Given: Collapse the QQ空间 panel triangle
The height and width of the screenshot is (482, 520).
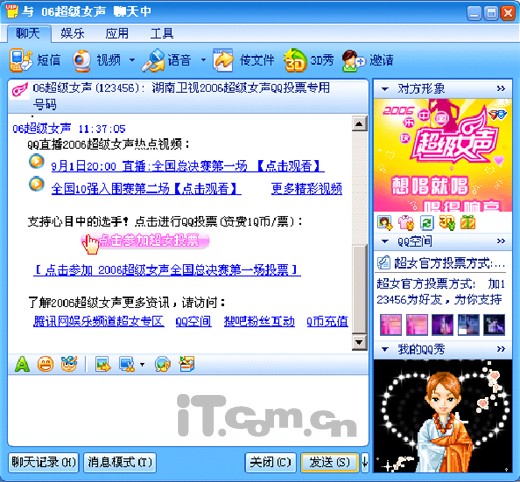Looking at the screenshot, I should click(x=385, y=241).
